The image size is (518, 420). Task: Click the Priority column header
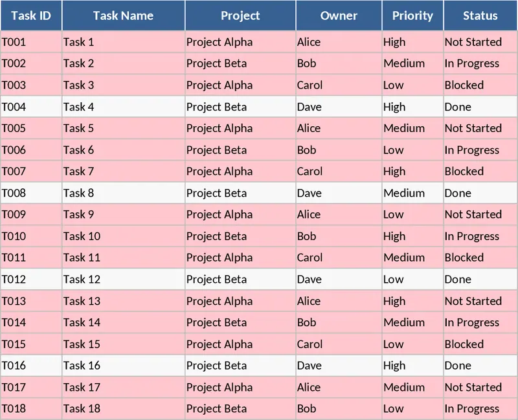[x=412, y=16]
